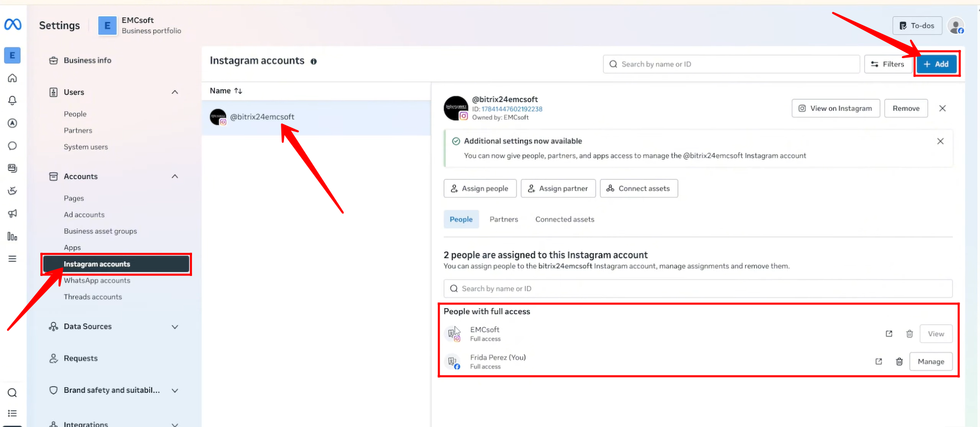Image resolution: width=980 pixels, height=427 pixels.
Task: Open the Connected assets tab
Action: point(564,219)
